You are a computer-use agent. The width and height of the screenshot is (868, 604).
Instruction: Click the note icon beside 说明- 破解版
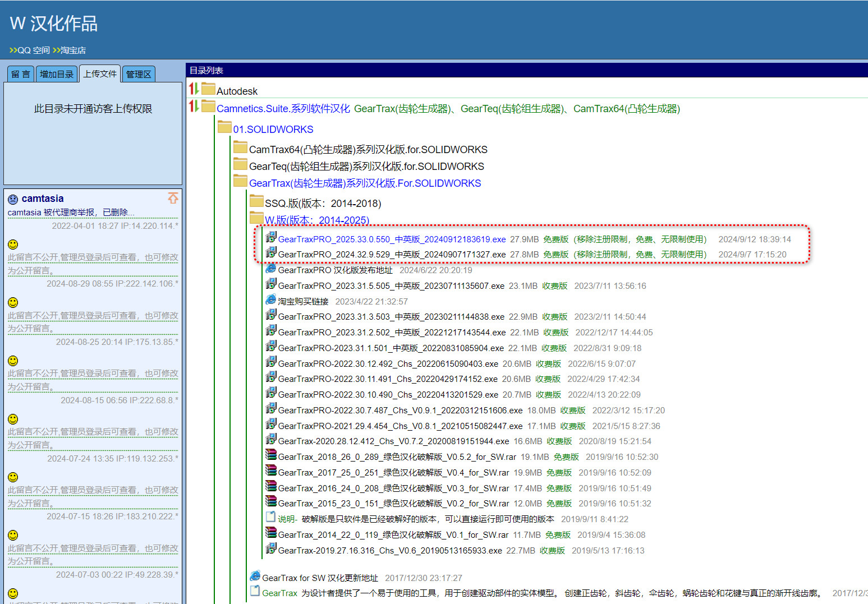(x=271, y=517)
